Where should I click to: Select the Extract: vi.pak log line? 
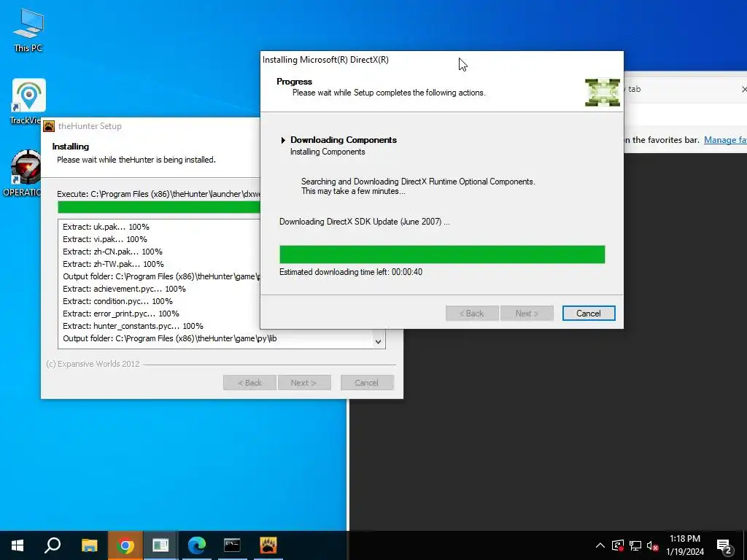tap(105, 239)
